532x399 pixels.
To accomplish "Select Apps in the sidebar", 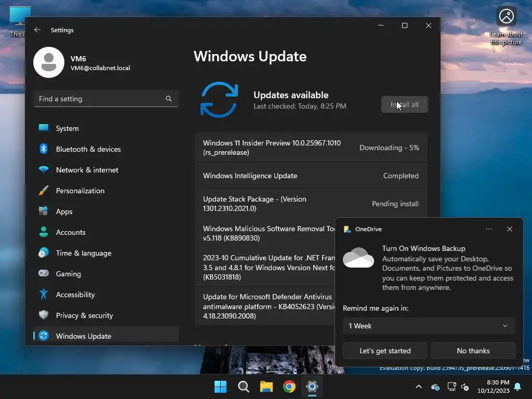I will 106,211.
